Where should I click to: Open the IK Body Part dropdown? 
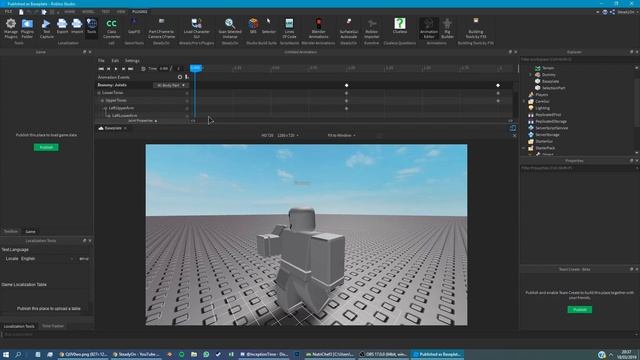[171, 85]
